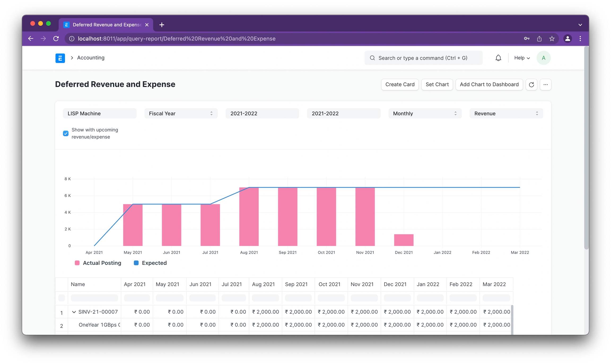Open the notifications bell

(x=498, y=58)
